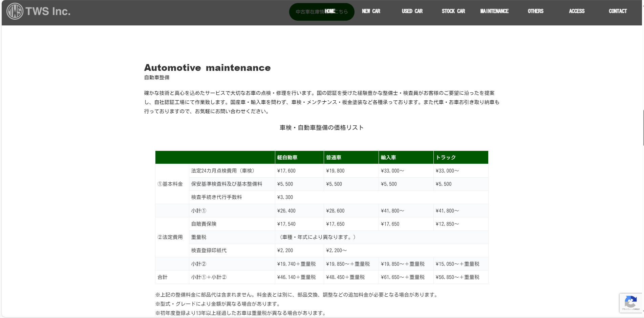Open the NEW CAR menu

(x=371, y=11)
